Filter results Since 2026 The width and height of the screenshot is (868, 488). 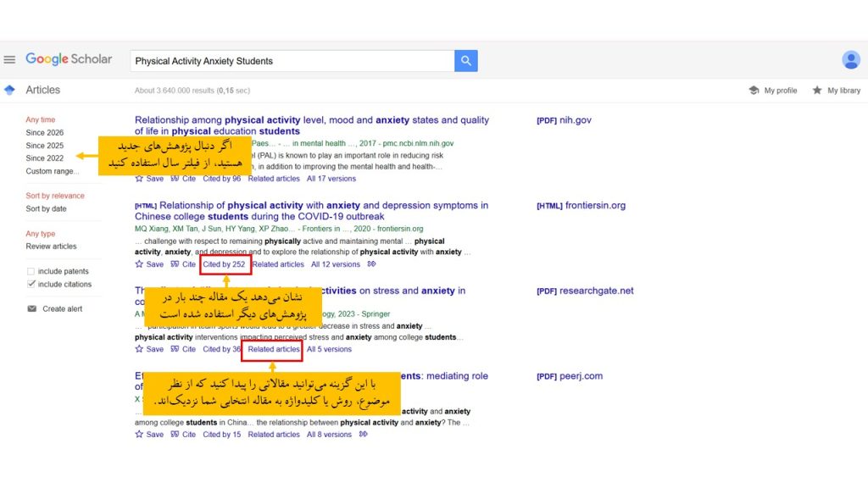tap(44, 133)
